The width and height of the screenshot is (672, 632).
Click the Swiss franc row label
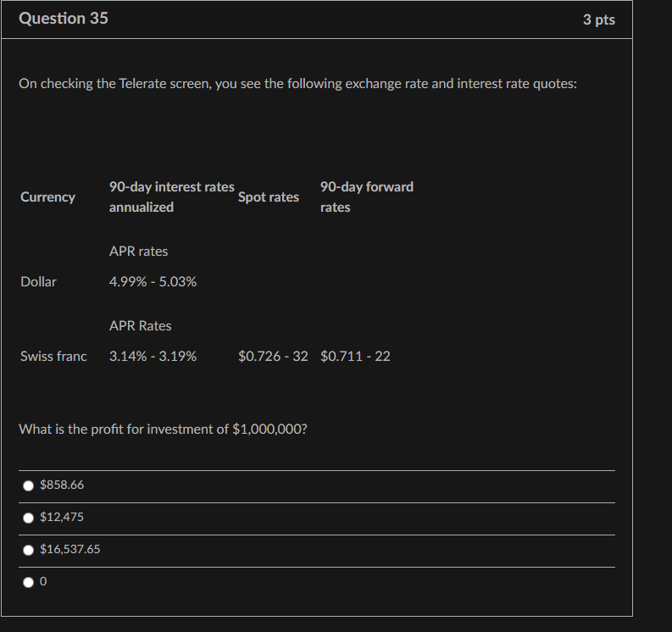pos(53,356)
